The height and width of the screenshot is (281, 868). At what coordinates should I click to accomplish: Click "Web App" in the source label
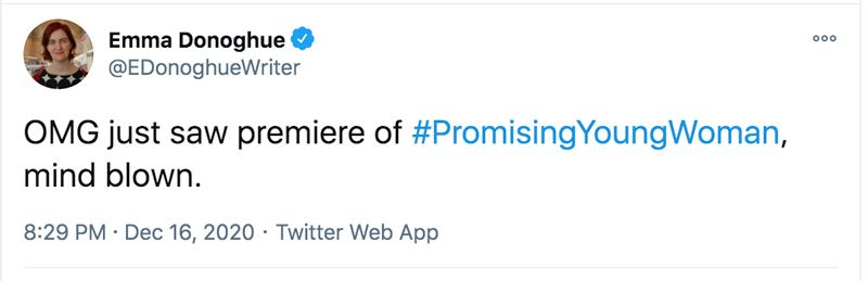[x=394, y=232]
